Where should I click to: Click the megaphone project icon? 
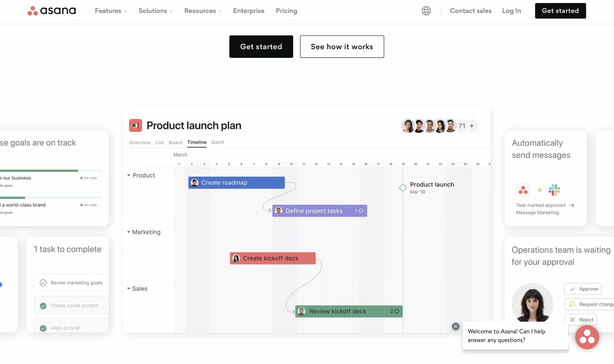135,125
